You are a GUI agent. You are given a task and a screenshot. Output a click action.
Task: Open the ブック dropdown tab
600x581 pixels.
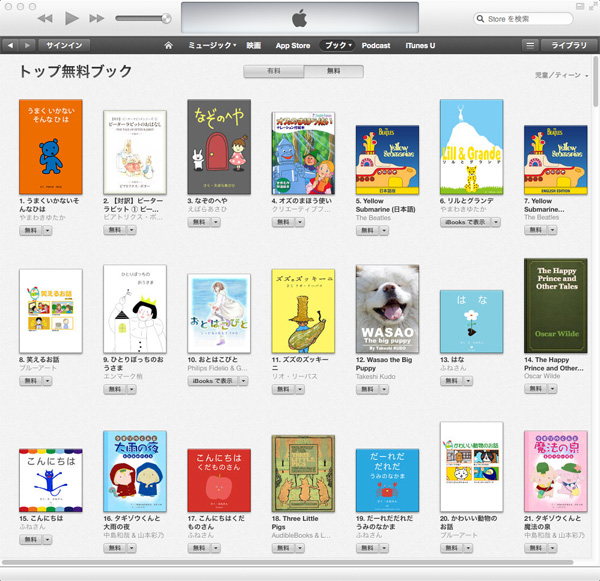point(338,45)
